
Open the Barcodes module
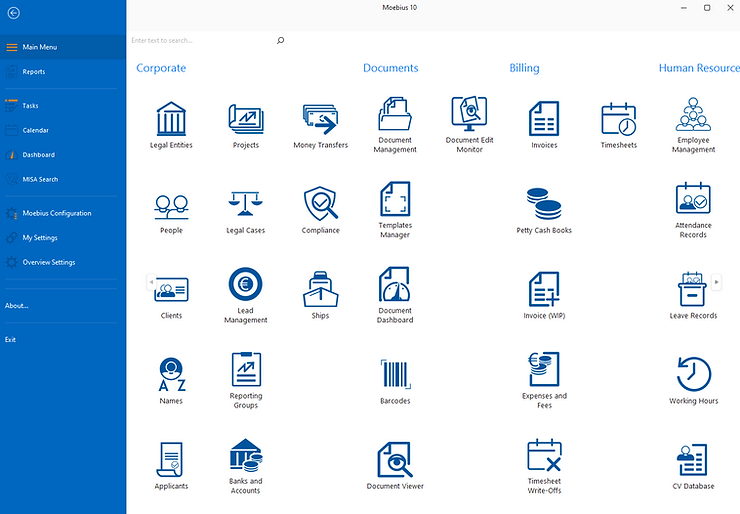point(395,381)
